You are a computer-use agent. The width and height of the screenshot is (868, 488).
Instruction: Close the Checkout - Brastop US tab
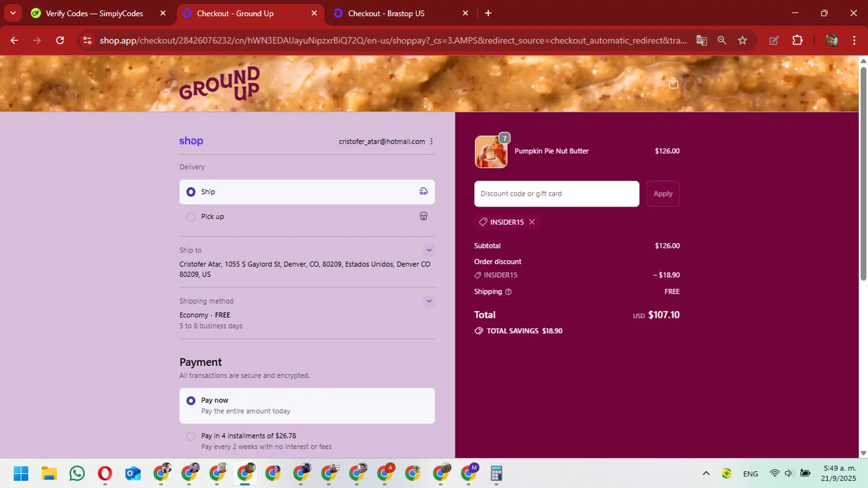tap(465, 13)
